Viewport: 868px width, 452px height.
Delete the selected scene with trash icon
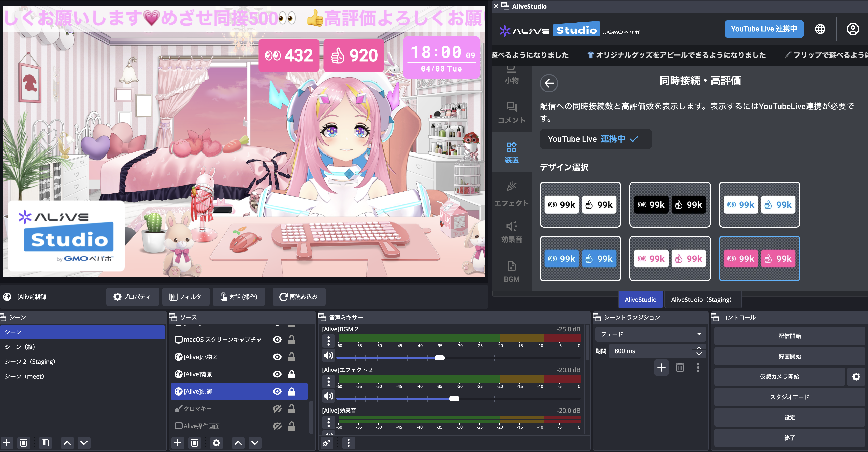tap(24, 443)
